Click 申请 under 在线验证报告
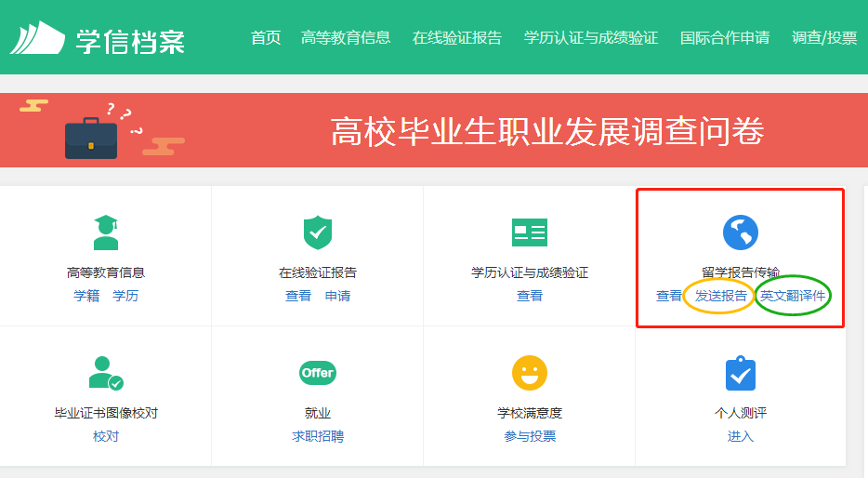This screenshot has width=868, height=478. click(337, 297)
